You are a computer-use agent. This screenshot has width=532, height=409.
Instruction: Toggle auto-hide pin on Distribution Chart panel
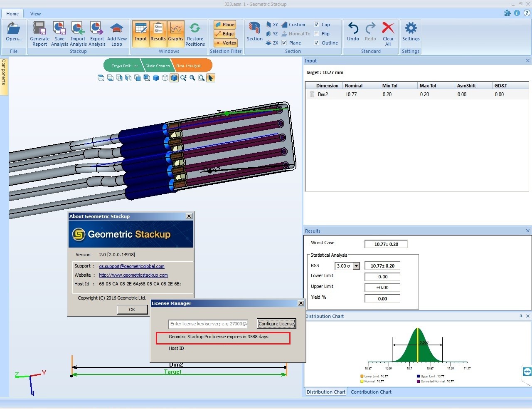521,316
